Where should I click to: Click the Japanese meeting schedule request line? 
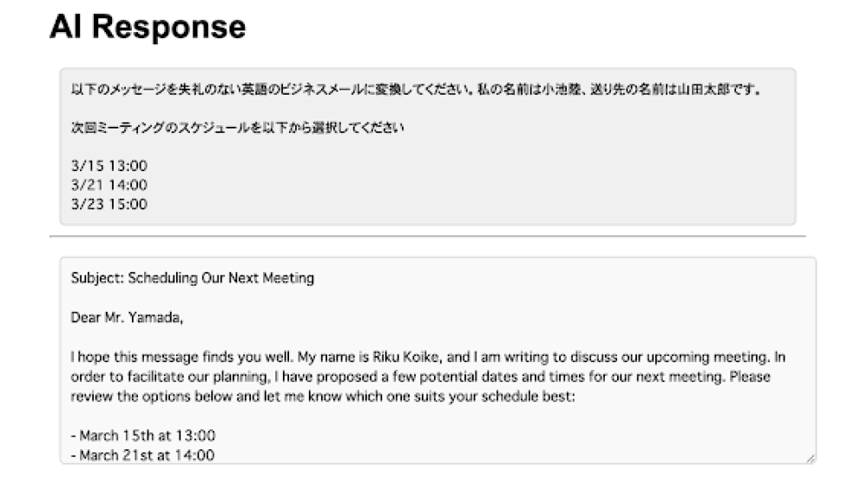point(238,128)
